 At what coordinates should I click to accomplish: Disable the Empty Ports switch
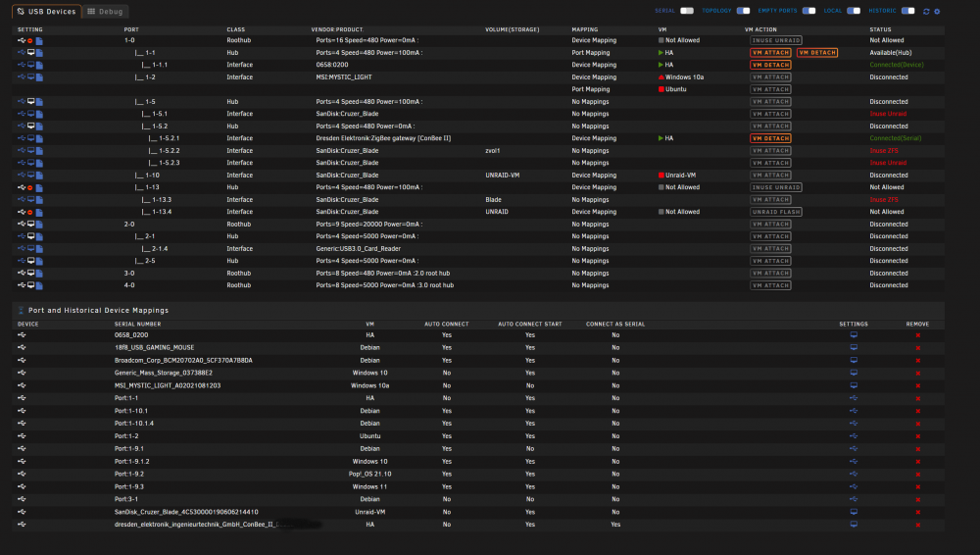[808, 11]
